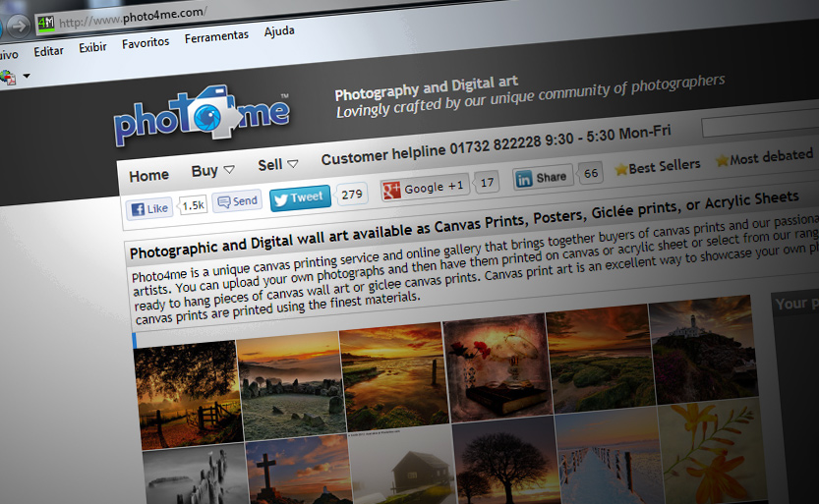Screen dimensions: 819x504
Task: Click the star icon next to Best Sellers
Action: (620, 170)
